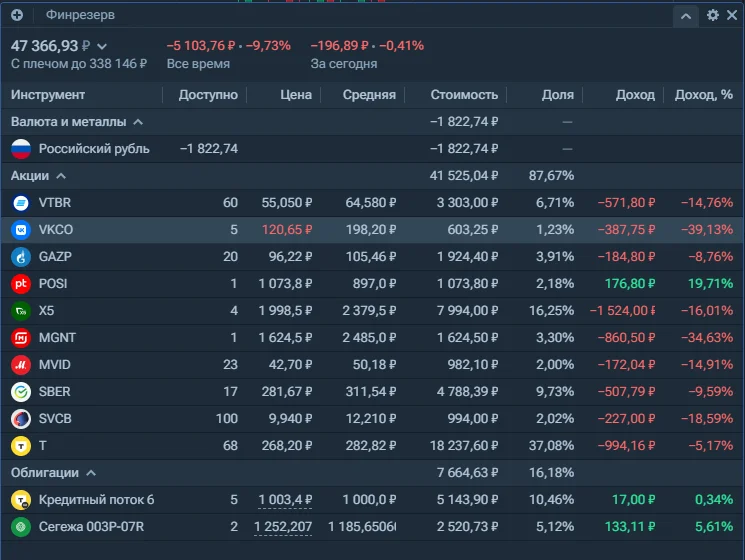Click MVID price 42,70 ₽
The height and width of the screenshot is (560, 745).
click(x=290, y=365)
